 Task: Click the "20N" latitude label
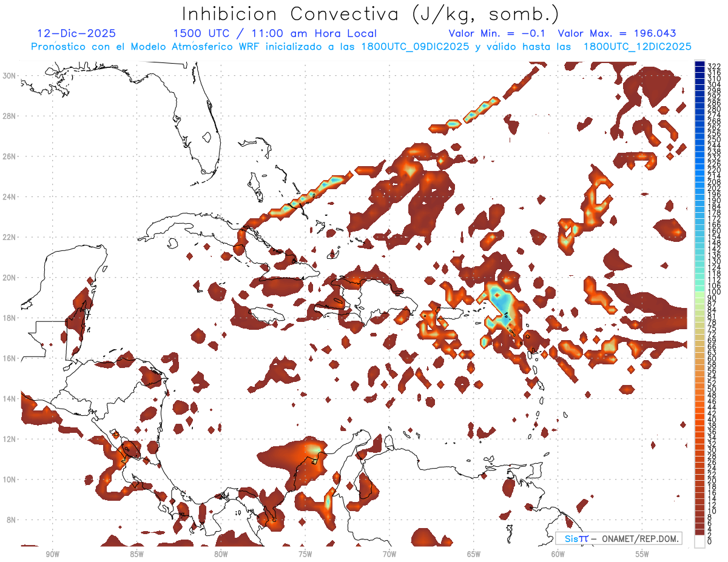click(9, 278)
